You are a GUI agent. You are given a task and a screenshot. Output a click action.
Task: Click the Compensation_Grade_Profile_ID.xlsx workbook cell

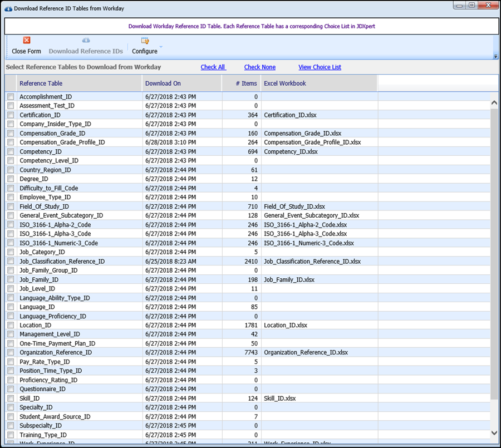coord(312,142)
